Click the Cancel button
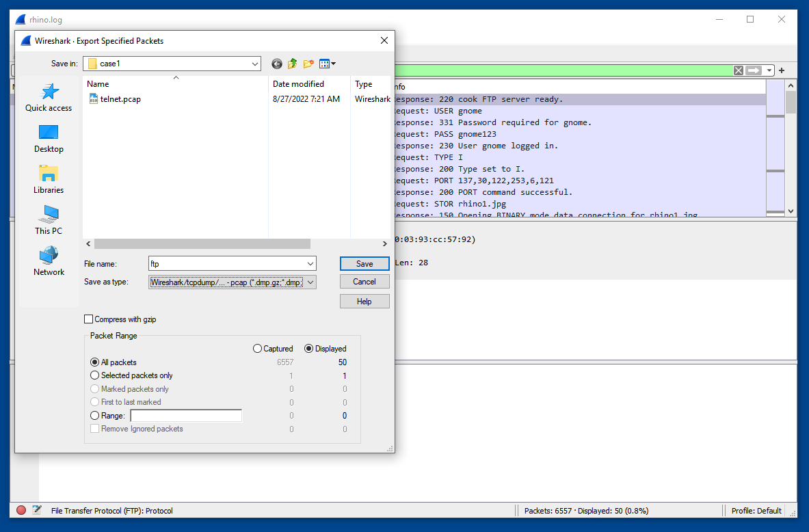The height and width of the screenshot is (532, 809). (x=364, y=282)
